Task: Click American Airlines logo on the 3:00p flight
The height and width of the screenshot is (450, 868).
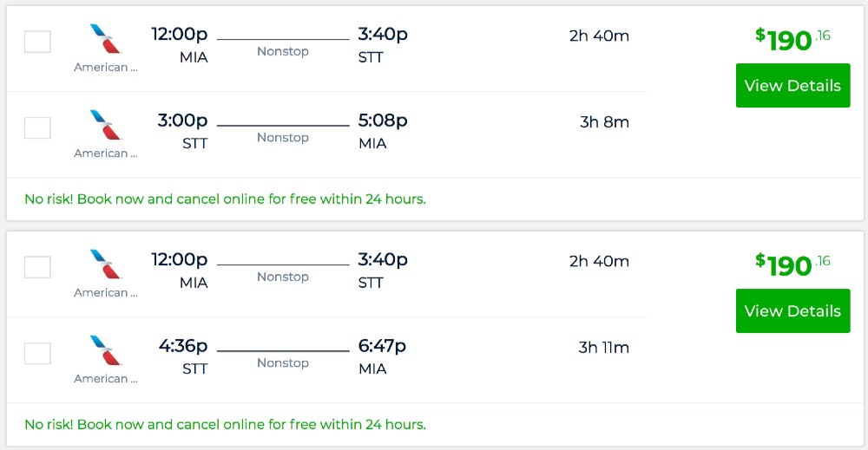Action: coord(106,125)
